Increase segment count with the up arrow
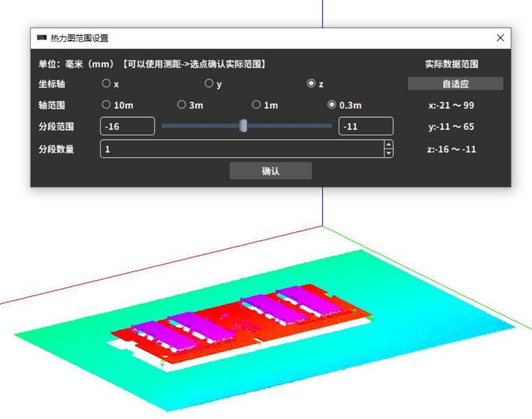Viewport: 532px width, 419px height. [389, 145]
